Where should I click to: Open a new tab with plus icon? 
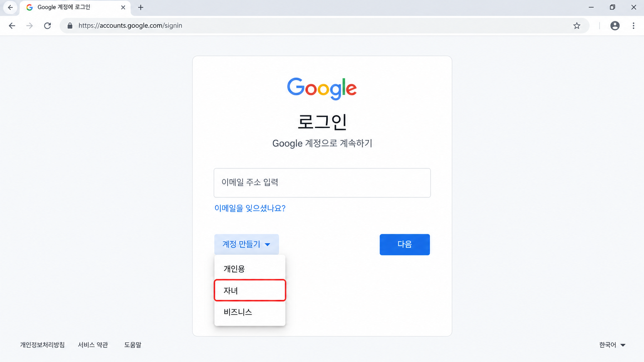pyautogui.click(x=141, y=7)
